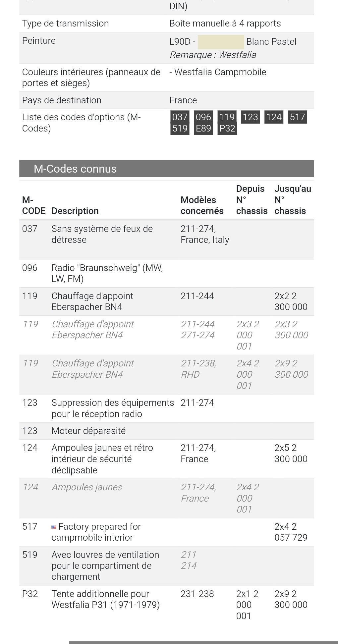Select the 123 M-code badge
Image resolution: width=338 pixels, height=644 pixels.
click(x=250, y=117)
